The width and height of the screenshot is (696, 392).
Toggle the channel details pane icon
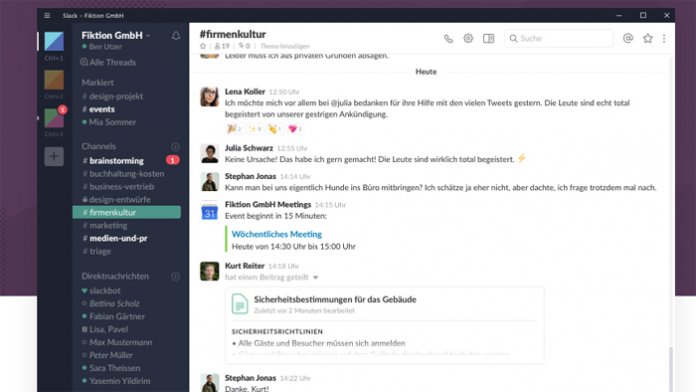[488, 39]
